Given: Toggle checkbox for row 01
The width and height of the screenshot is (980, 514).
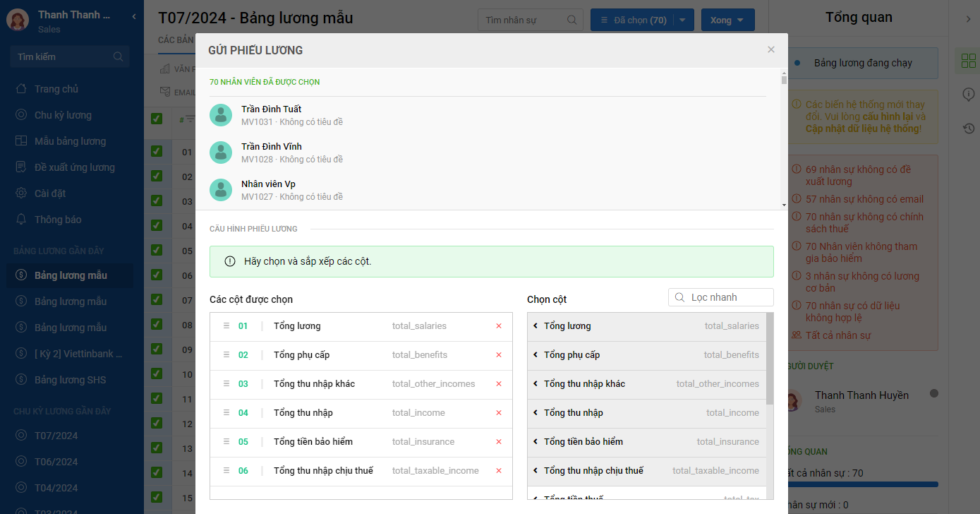Looking at the screenshot, I should point(157,150).
